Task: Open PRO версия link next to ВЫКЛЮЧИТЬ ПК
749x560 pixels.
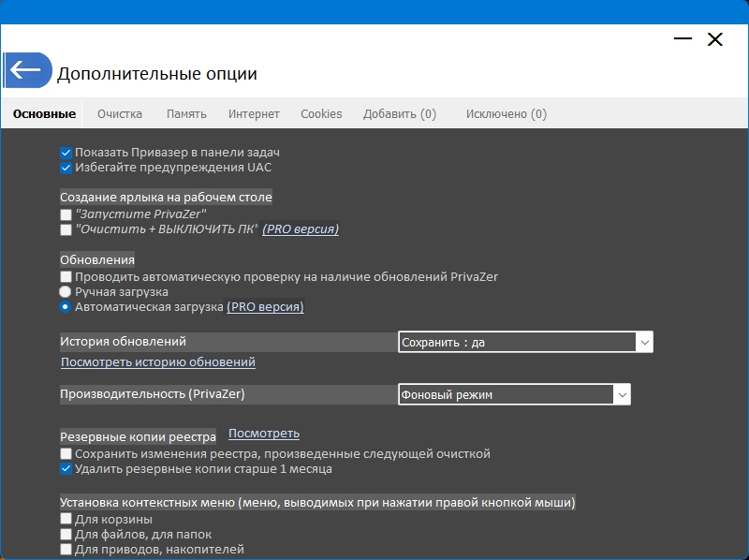Action: (301, 229)
